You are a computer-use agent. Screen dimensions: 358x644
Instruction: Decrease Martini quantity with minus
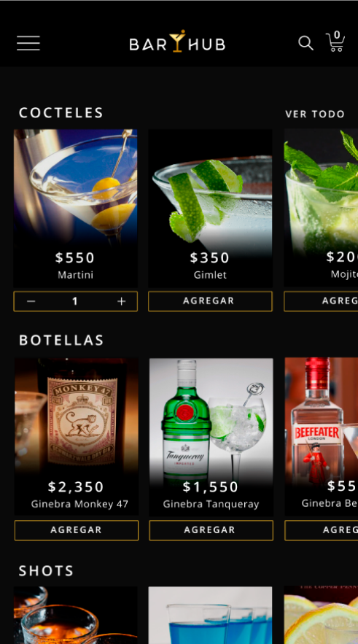coord(31,301)
